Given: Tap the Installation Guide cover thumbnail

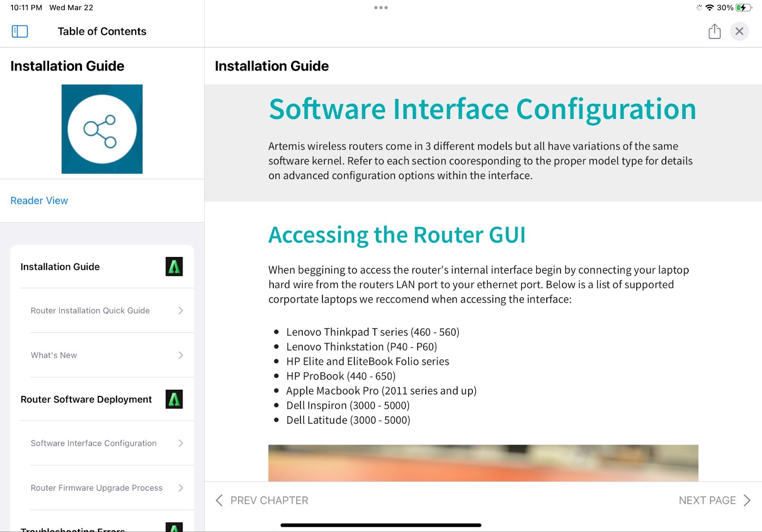Looking at the screenshot, I should click(102, 129).
